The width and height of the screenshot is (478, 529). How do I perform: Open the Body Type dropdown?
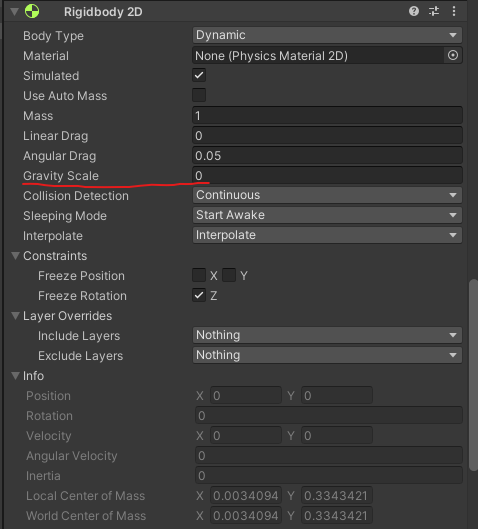pyautogui.click(x=327, y=35)
